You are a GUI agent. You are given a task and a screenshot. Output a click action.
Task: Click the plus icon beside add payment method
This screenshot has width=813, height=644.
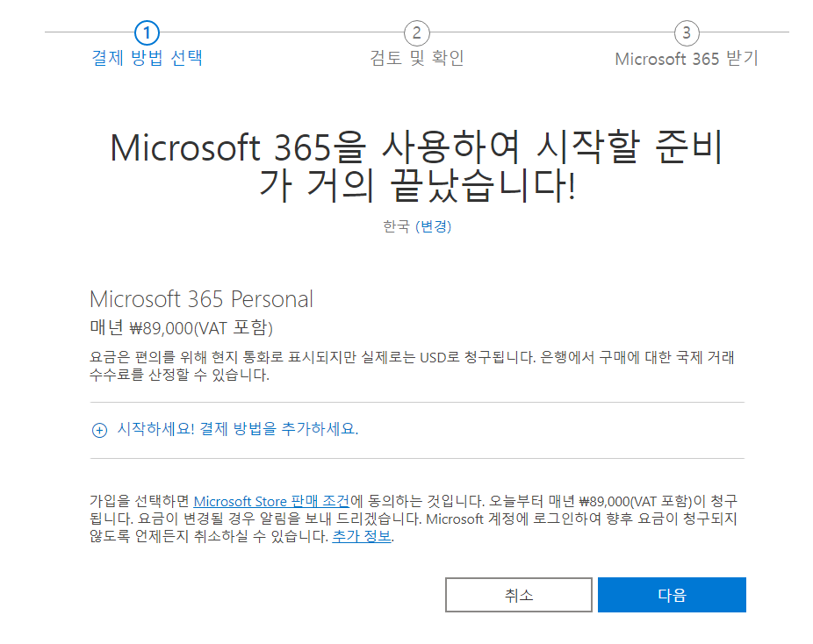pos(99,430)
